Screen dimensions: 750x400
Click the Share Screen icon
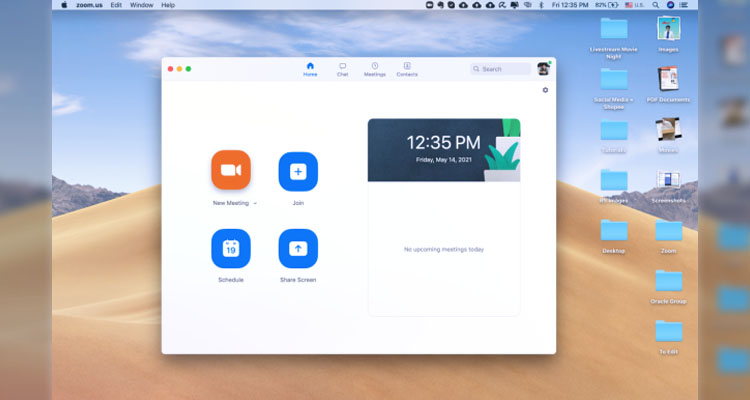(x=298, y=248)
